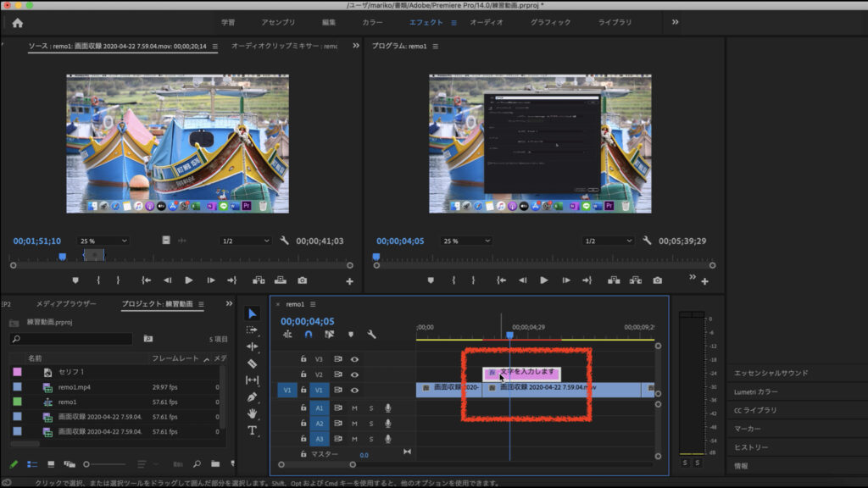Open Program monitor playback resolution dropdown
868x488 pixels.
[x=609, y=241]
